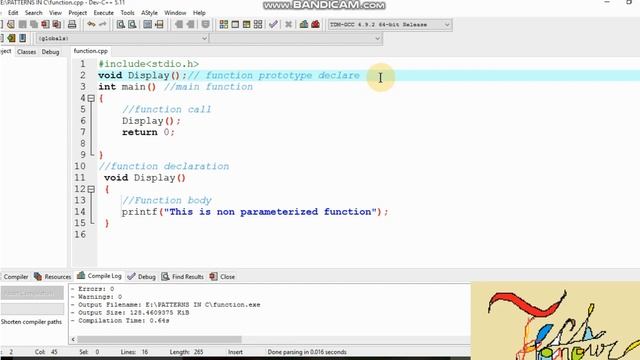Click the 'return 0;' code line
Screen dimensions: 640x360
tap(148, 132)
